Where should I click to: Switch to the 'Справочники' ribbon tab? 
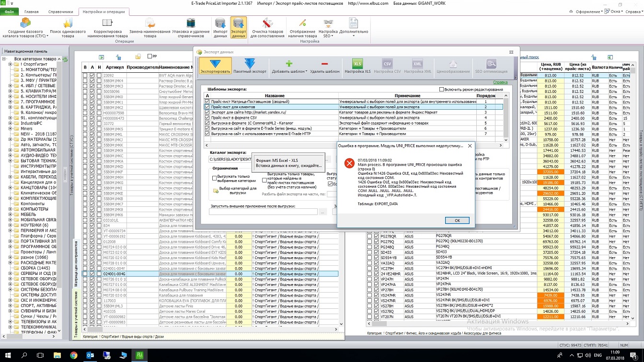tap(61, 11)
